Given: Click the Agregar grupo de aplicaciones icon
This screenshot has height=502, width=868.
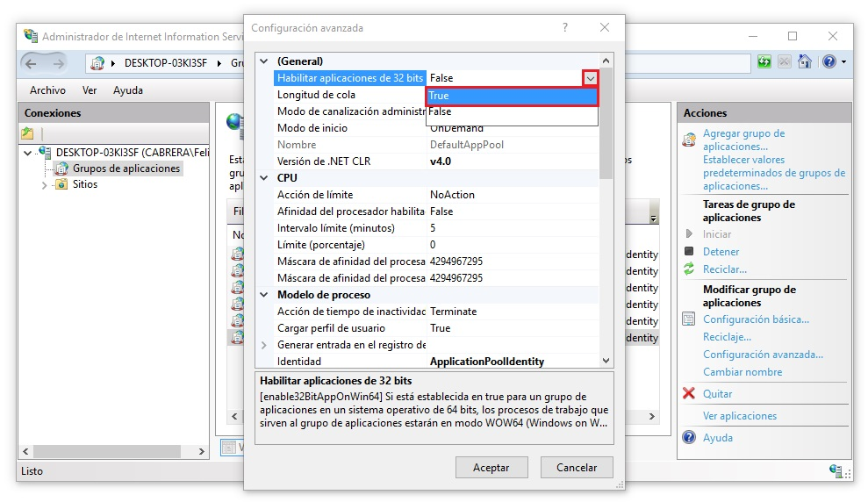Looking at the screenshot, I should [689, 140].
